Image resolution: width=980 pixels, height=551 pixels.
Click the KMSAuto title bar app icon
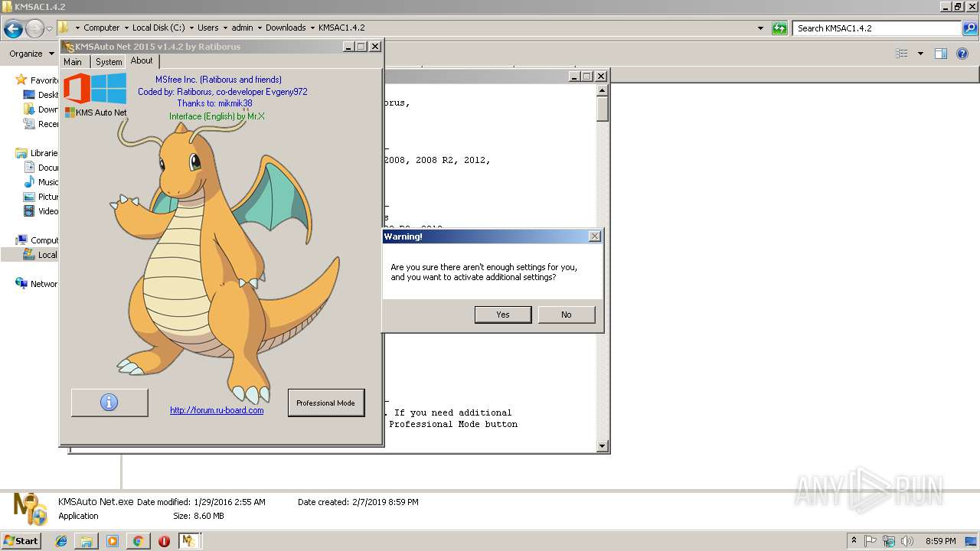click(x=69, y=47)
